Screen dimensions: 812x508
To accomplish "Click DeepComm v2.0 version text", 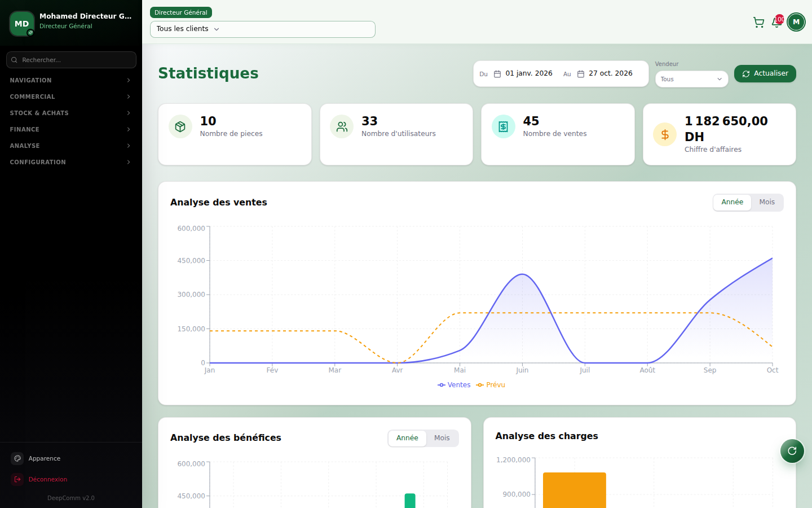I will point(71,498).
